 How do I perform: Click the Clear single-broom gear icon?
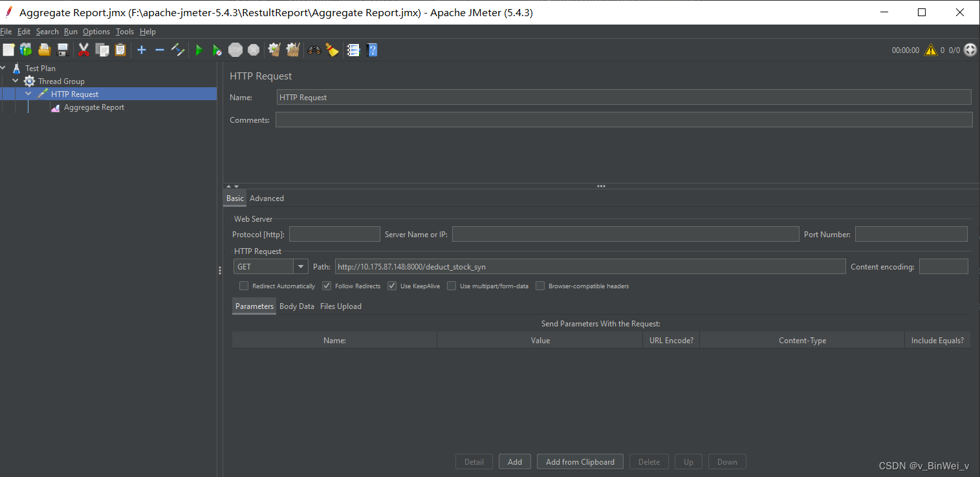(x=274, y=50)
